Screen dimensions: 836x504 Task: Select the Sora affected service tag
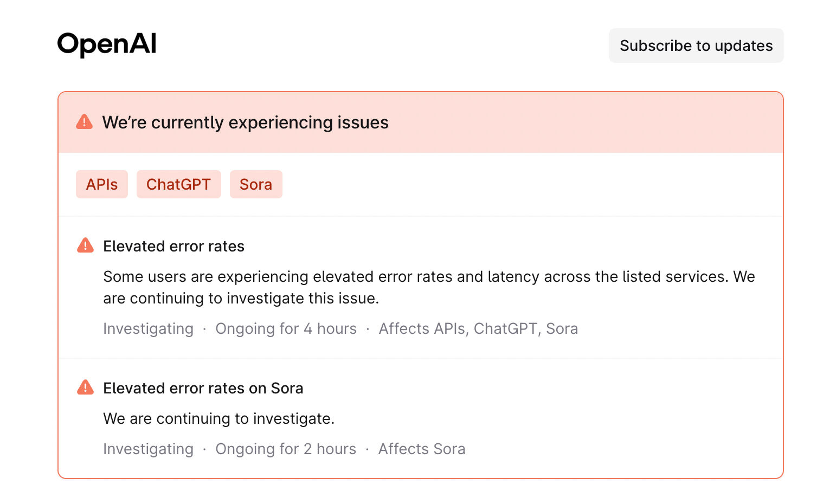pos(255,184)
